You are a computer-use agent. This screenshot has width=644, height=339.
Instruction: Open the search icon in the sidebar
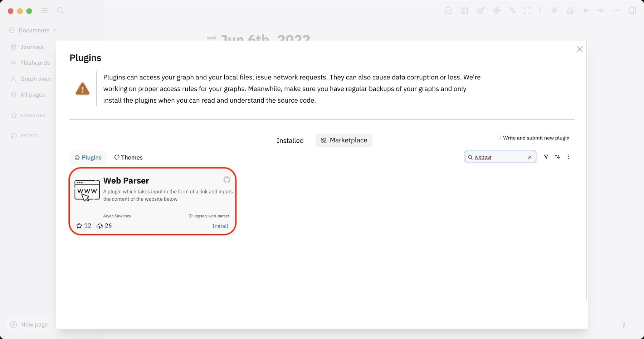coord(60,10)
